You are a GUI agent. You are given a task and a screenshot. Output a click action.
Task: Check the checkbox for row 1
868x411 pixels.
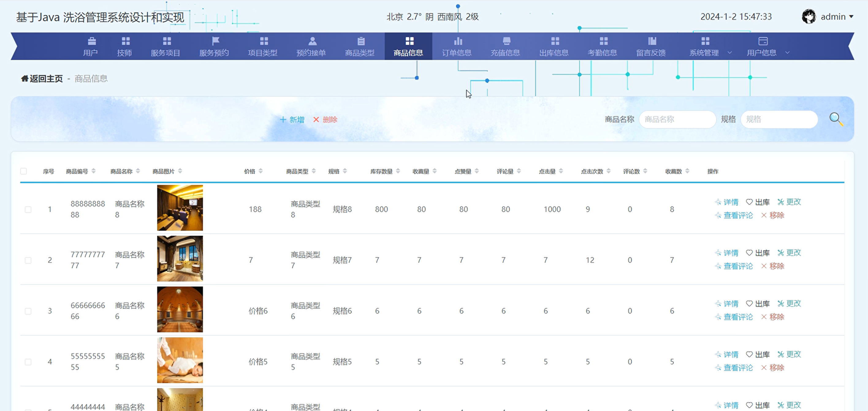point(28,210)
